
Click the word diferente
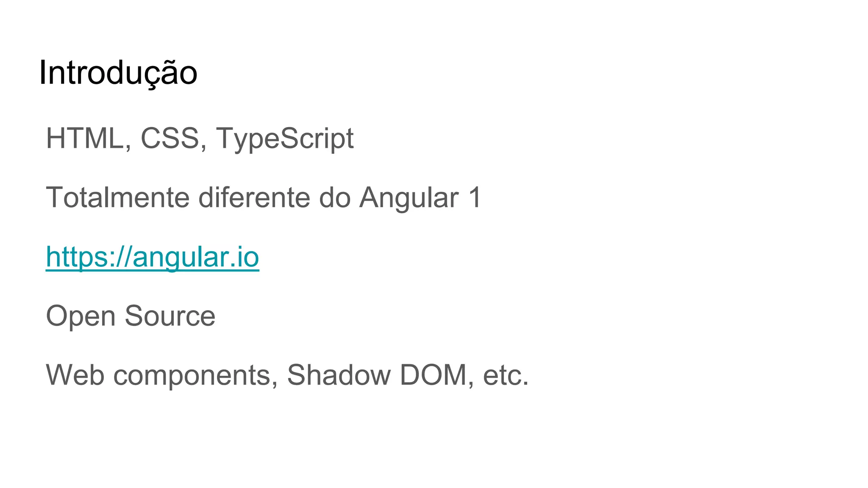pyautogui.click(x=254, y=197)
